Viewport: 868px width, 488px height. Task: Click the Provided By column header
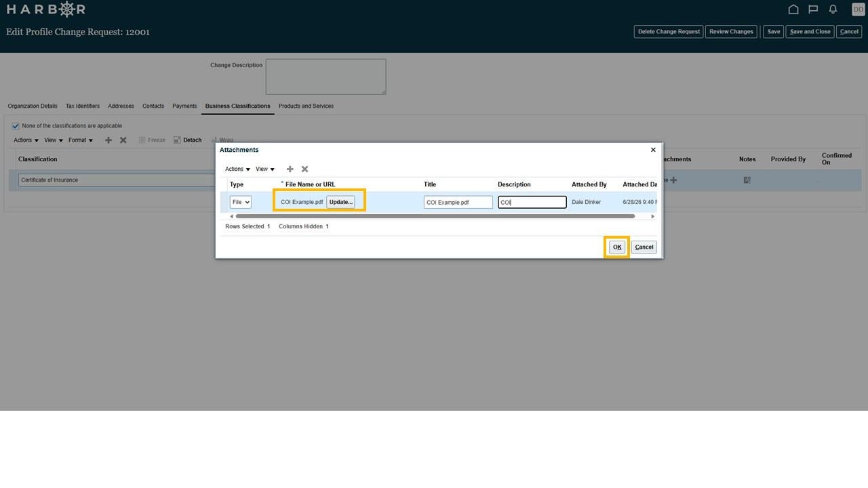(x=788, y=159)
